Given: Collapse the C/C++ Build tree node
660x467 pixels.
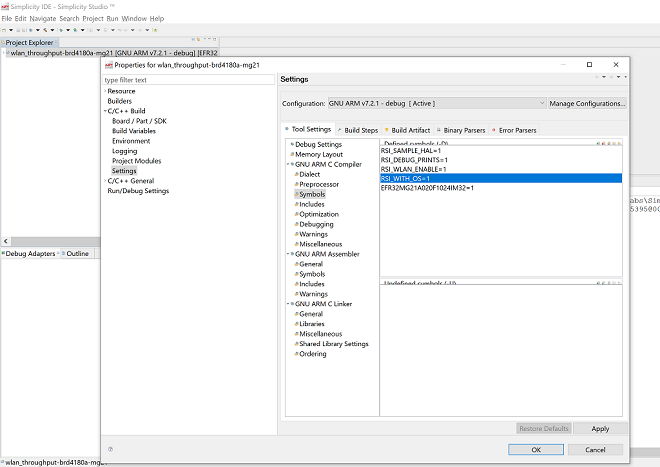Looking at the screenshot, I should pyautogui.click(x=104, y=111).
